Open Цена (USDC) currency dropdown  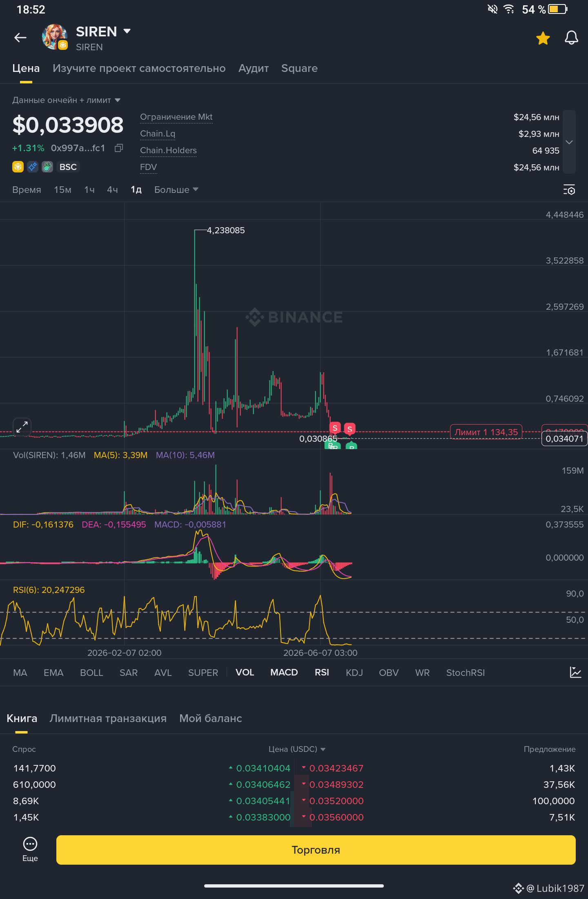click(297, 749)
